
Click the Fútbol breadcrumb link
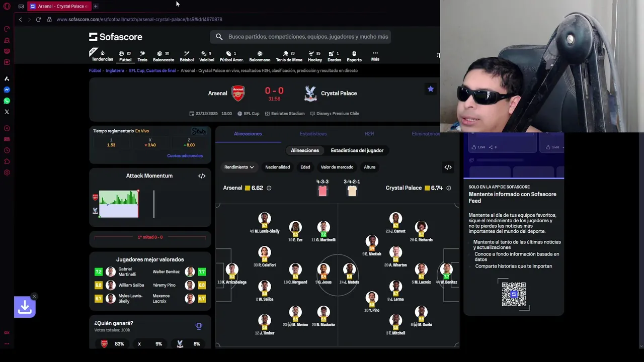point(95,71)
